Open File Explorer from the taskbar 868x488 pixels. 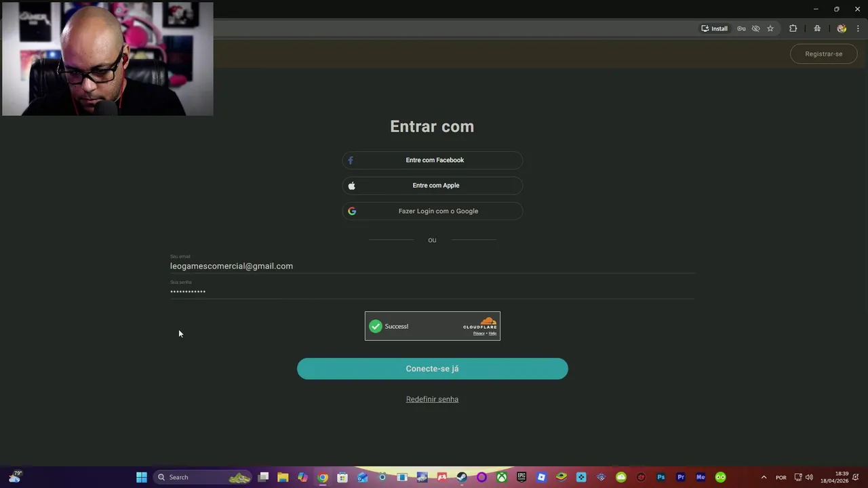coord(283,477)
